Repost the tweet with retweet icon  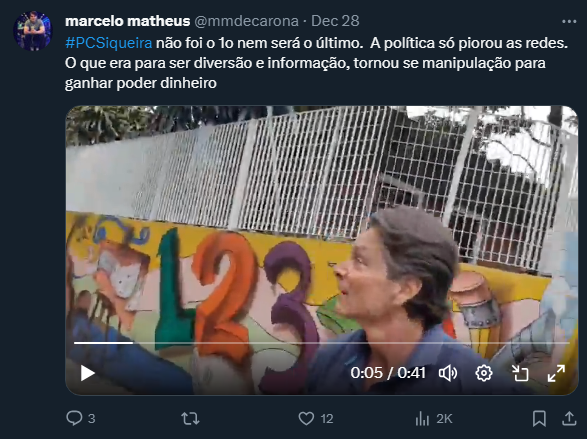coord(190,418)
